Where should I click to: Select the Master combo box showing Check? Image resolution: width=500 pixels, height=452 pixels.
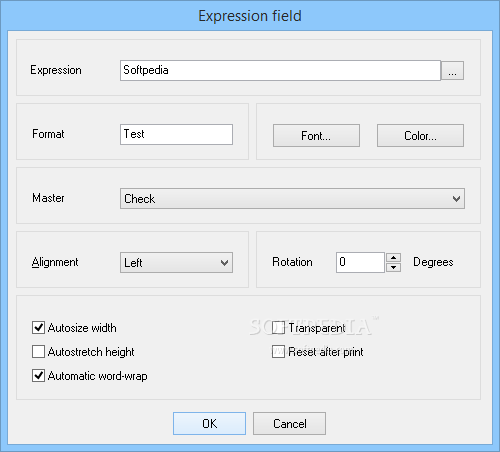pos(292,199)
